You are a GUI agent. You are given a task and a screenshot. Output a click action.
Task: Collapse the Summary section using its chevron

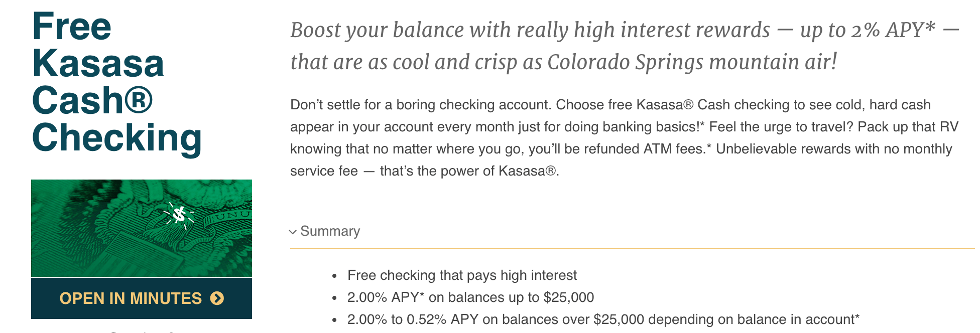coord(293,232)
